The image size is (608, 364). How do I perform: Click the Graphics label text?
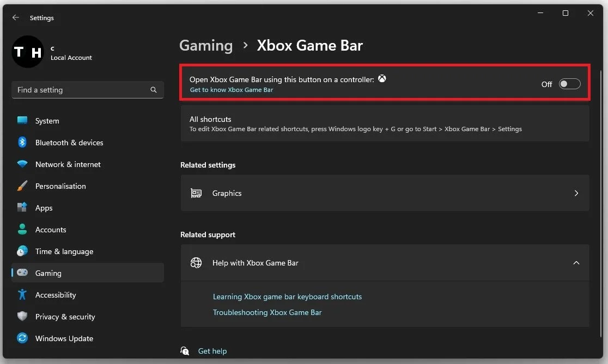point(227,193)
